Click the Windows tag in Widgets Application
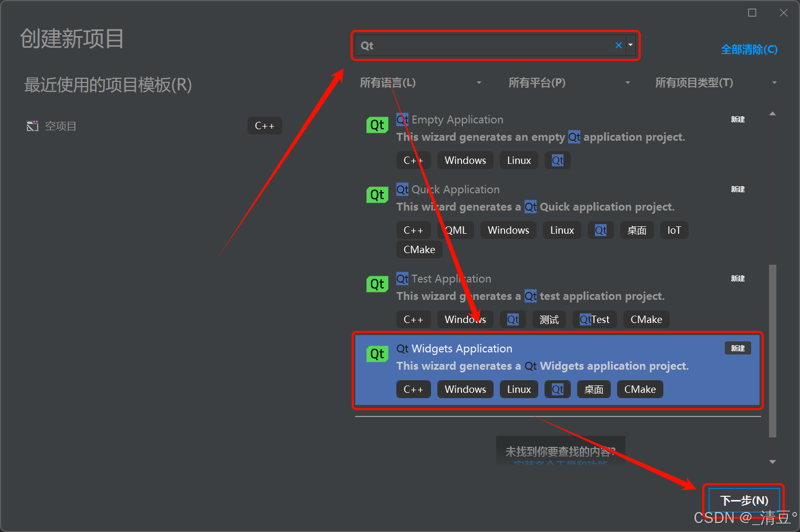The width and height of the screenshot is (800, 532). pos(465,389)
